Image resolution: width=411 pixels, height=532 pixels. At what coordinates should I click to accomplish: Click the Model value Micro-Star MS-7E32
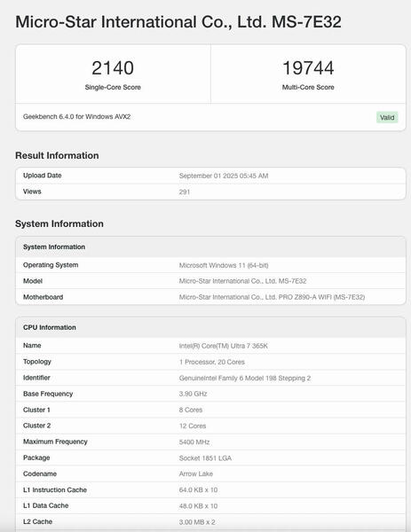pyautogui.click(x=242, y=281)
